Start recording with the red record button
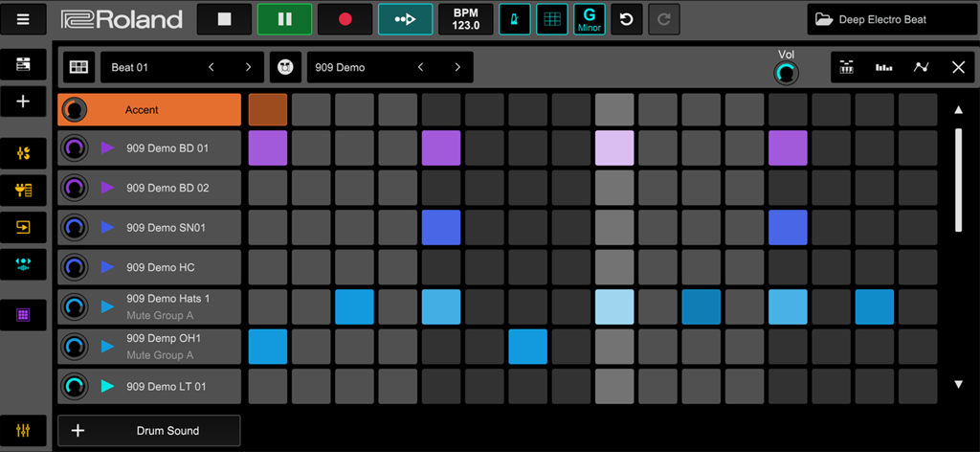Image resolution: width=980 pixels, height=452 pixels. 345,19
